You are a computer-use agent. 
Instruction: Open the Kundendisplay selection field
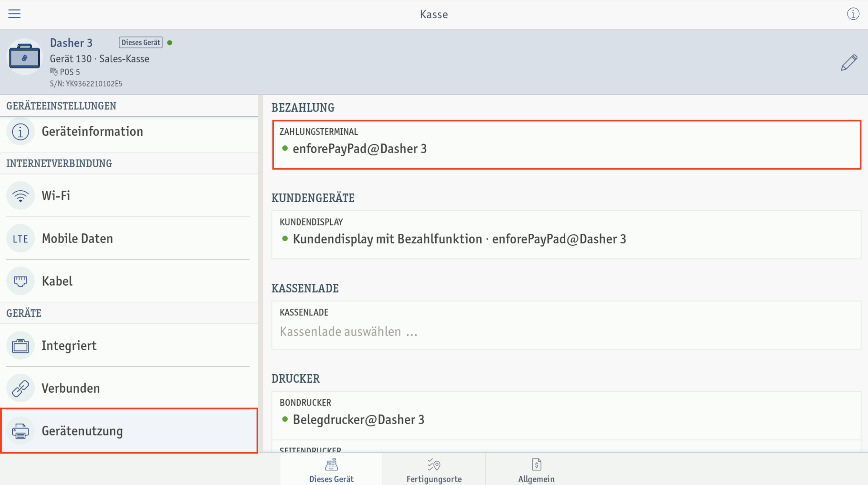coord(567,235)
